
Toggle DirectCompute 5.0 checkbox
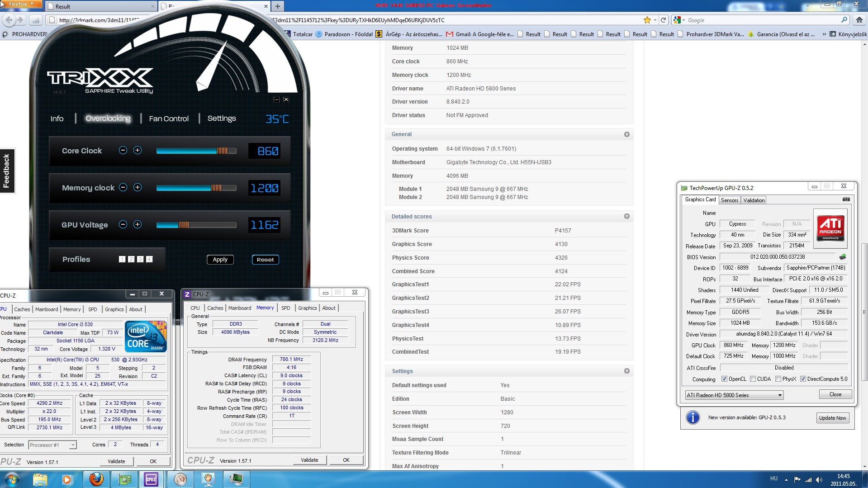click(803, 379)
